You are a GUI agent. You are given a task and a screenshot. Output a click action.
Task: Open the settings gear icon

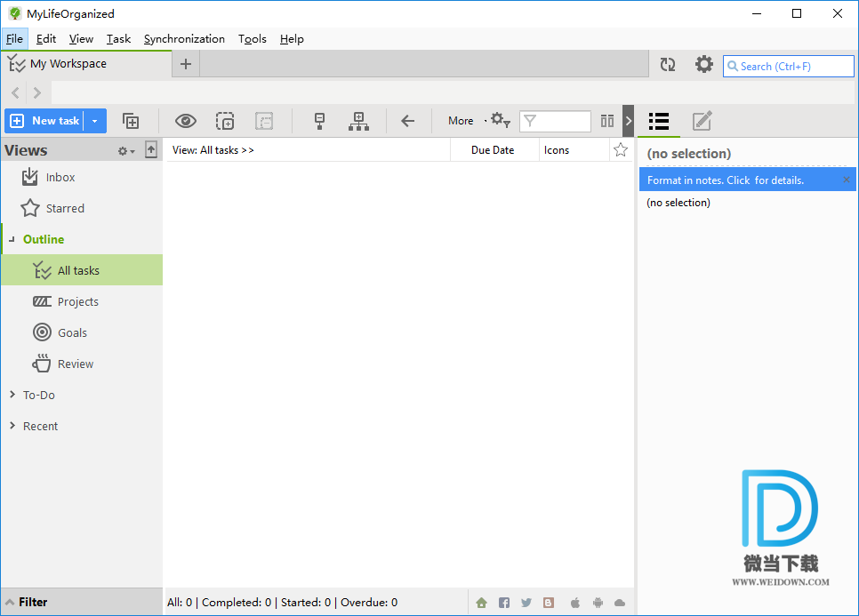704,65
